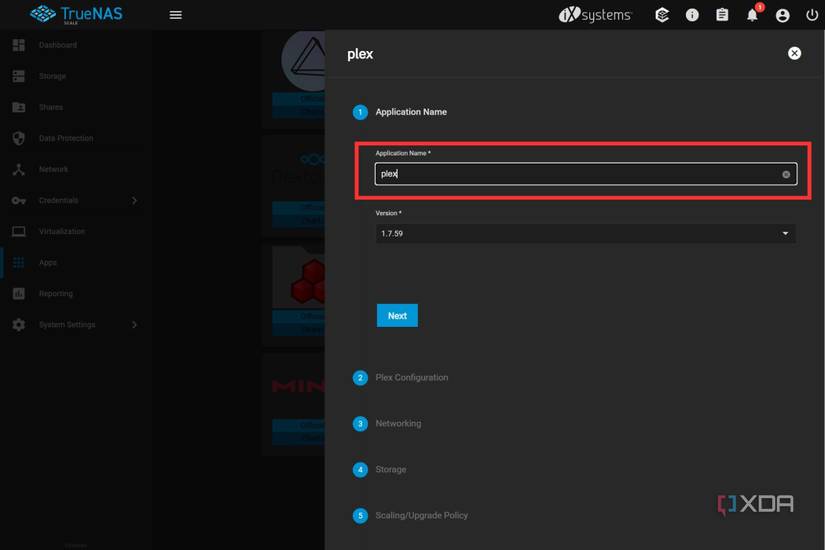825x550 pixels.
Task: Open the user account icon
Action: click(x=782, y=15)
